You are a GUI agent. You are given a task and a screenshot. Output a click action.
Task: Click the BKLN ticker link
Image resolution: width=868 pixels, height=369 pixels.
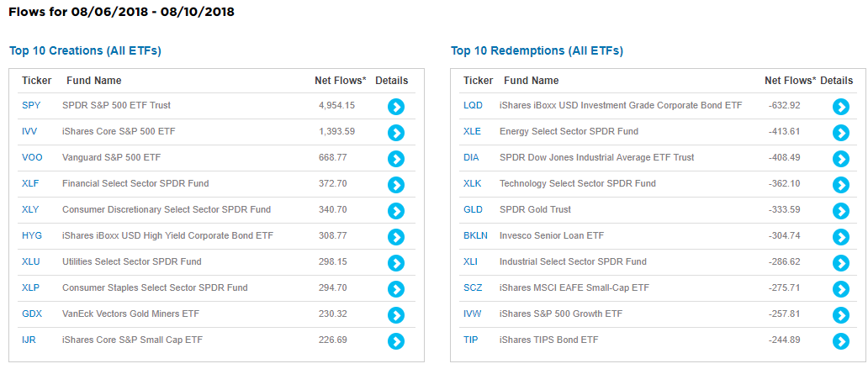point(475,235)
